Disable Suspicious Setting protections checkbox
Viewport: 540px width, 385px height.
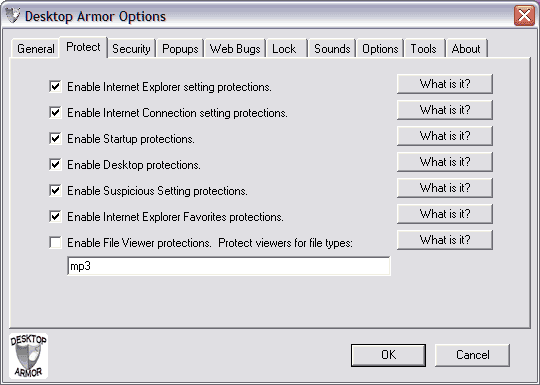point(55,190)
